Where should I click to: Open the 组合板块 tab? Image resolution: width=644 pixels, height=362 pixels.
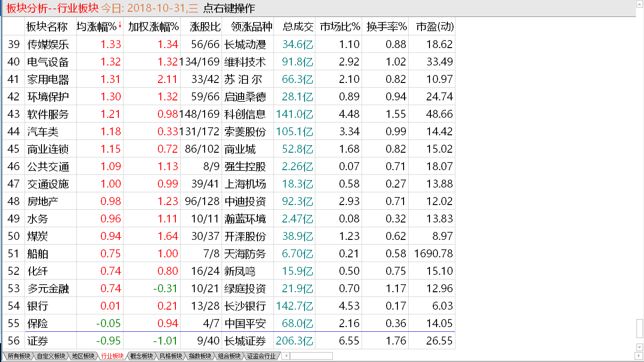coord(229,356)
